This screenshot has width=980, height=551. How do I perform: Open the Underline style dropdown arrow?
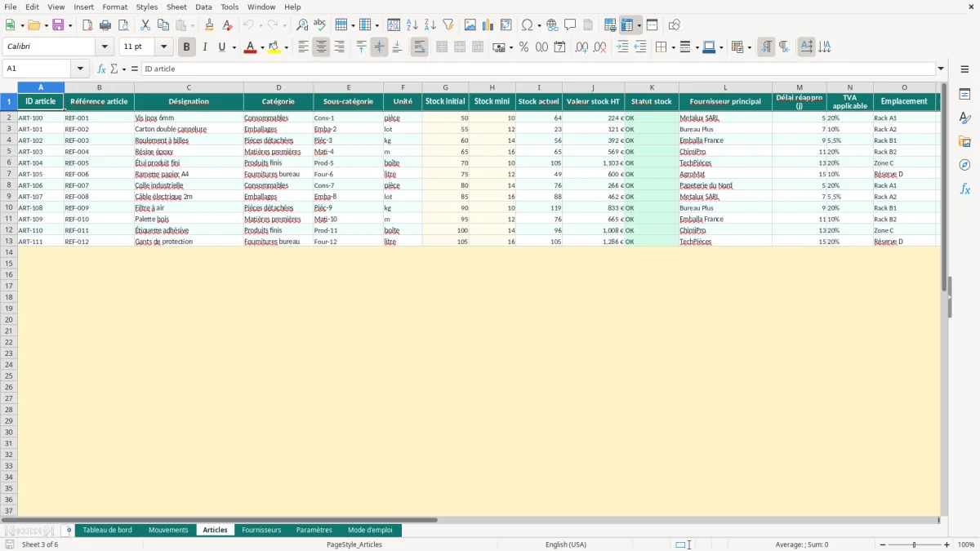click(x=234, y=47)
